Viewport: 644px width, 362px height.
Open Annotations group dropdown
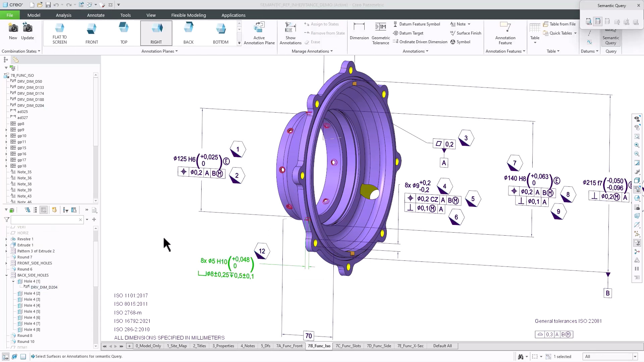[416, 51]
